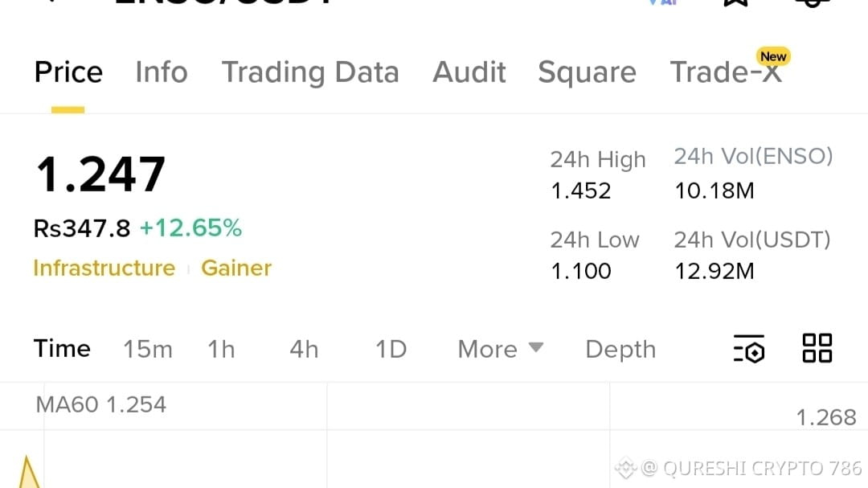Show the Depth chart
Viewport: 868px width, 488px height.
[620, 349]
